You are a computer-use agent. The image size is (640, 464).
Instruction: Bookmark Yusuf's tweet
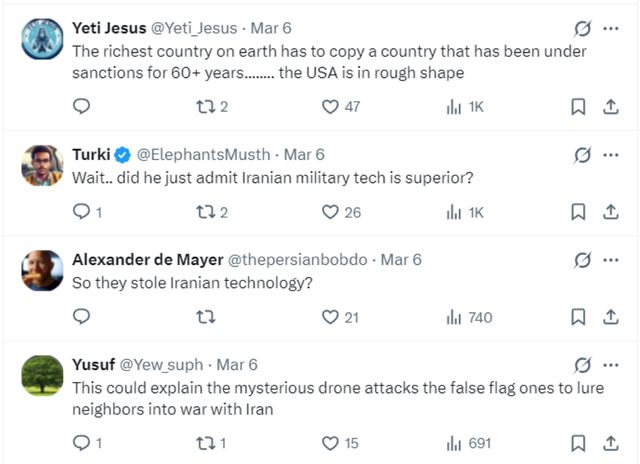point(577,443)
